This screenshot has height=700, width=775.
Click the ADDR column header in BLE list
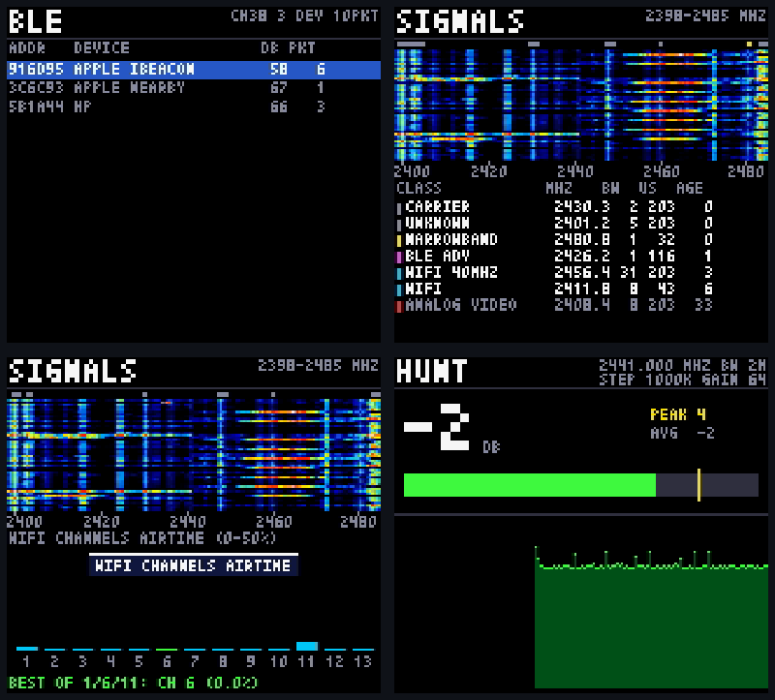click(27, 47)
